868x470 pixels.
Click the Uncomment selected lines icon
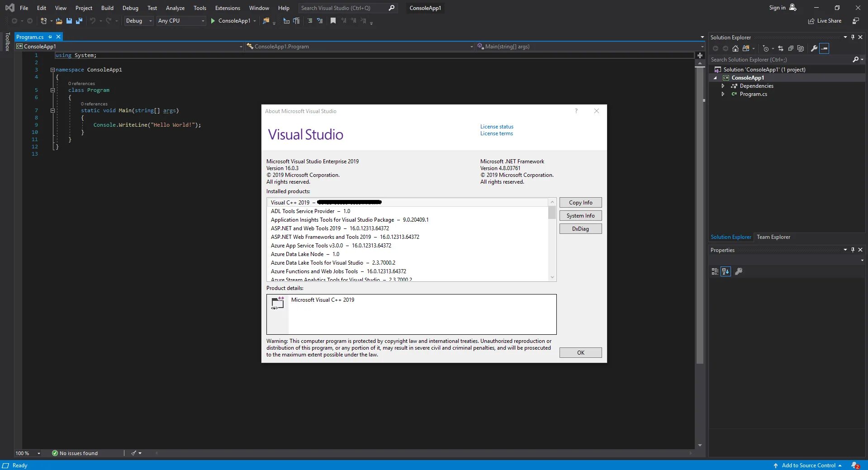pos(320,21)
